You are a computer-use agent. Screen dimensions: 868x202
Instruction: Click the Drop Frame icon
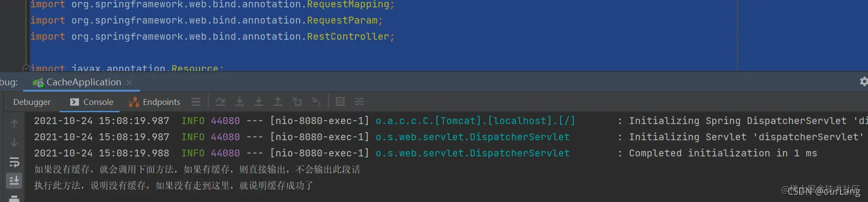click(297, 101)
